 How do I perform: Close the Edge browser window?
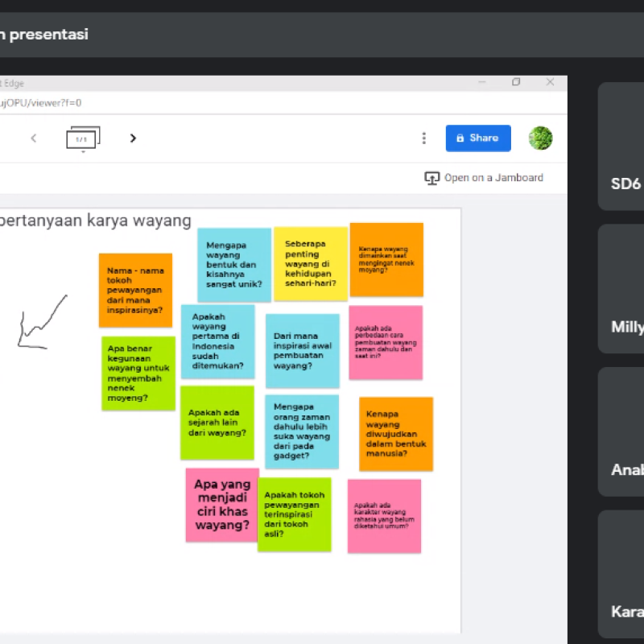click(x=550, y=82)
